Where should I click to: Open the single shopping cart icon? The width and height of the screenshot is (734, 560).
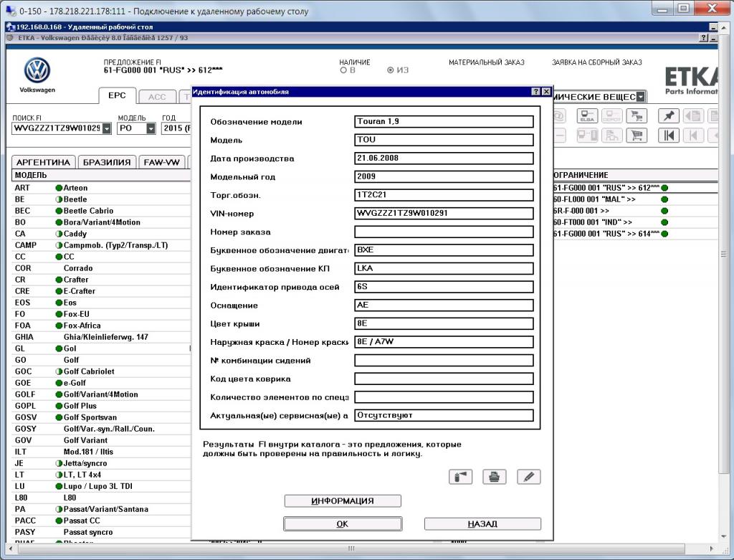(637, 136)
